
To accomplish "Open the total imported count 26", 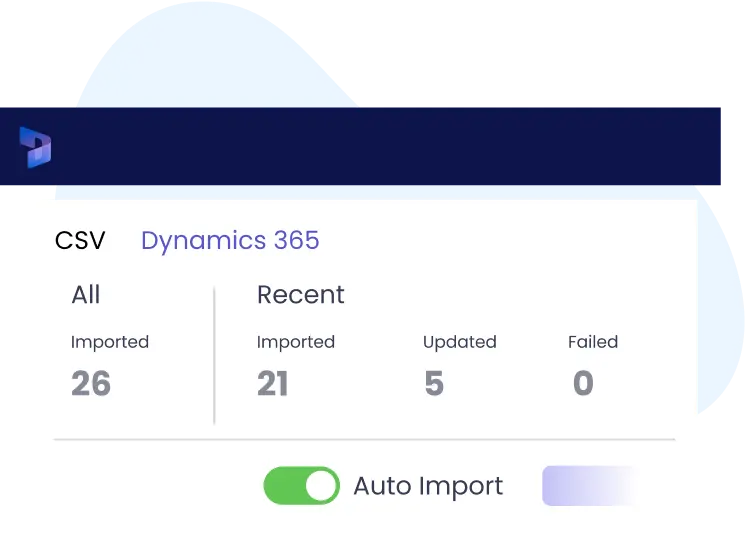I will tap(91, 384).
